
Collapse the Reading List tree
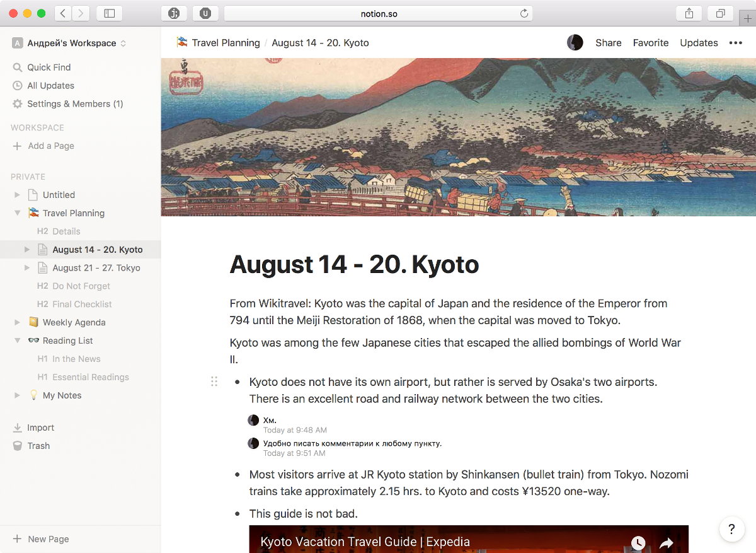point(17,341)
